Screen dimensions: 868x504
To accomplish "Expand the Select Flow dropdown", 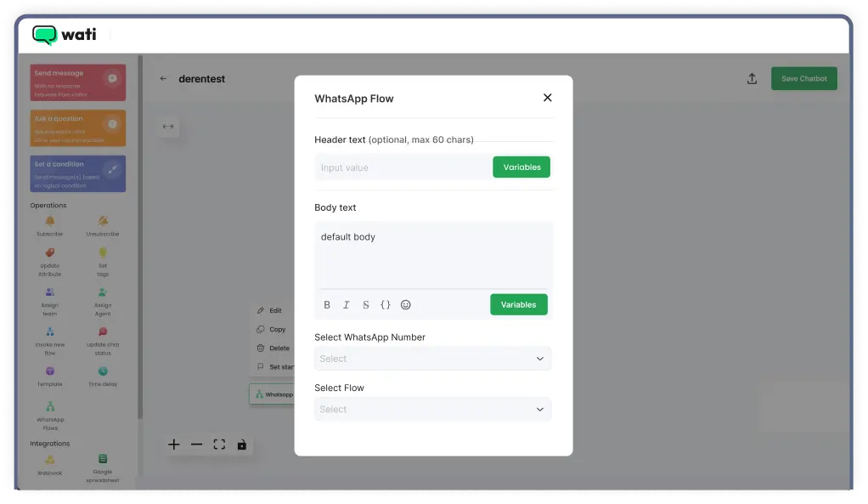I will [433, 409].
